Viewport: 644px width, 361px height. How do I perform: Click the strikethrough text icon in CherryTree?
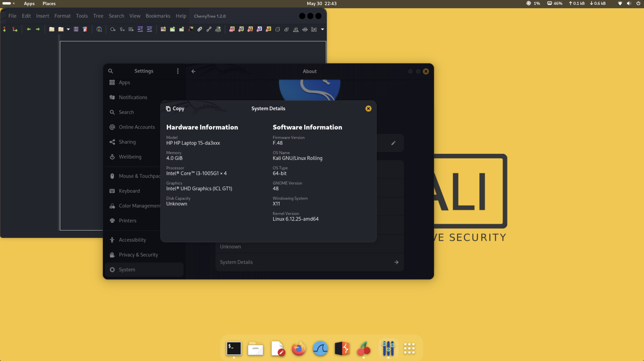click(305, 29)
